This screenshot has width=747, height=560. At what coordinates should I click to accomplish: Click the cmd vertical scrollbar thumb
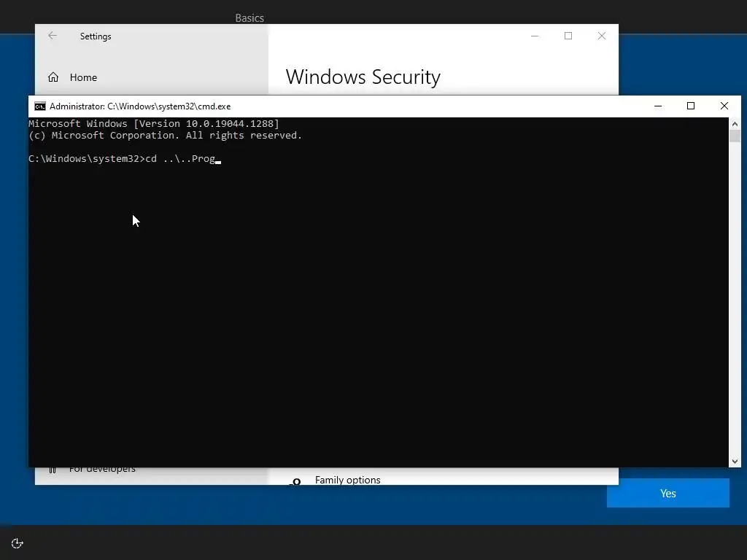[735, 136]
